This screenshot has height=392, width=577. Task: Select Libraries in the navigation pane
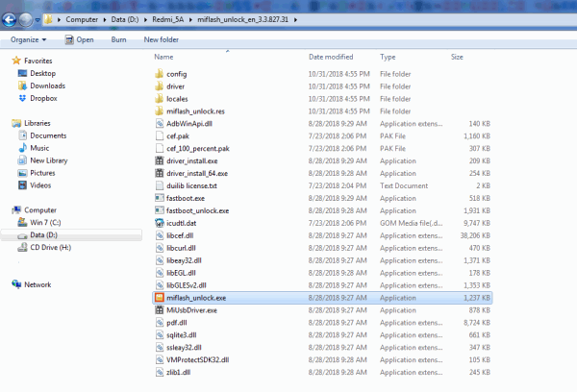(38, 123)
